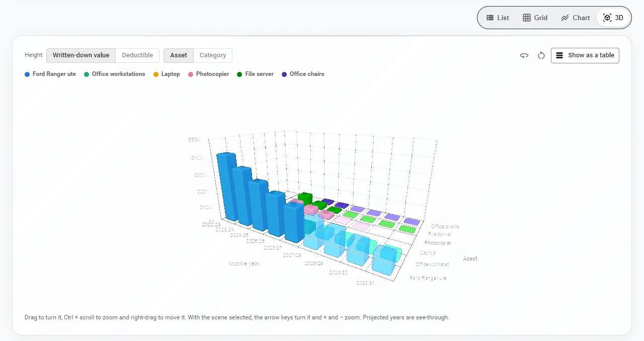
Task: Click the 2030/31 year axis label
Action: click(365, 283)
